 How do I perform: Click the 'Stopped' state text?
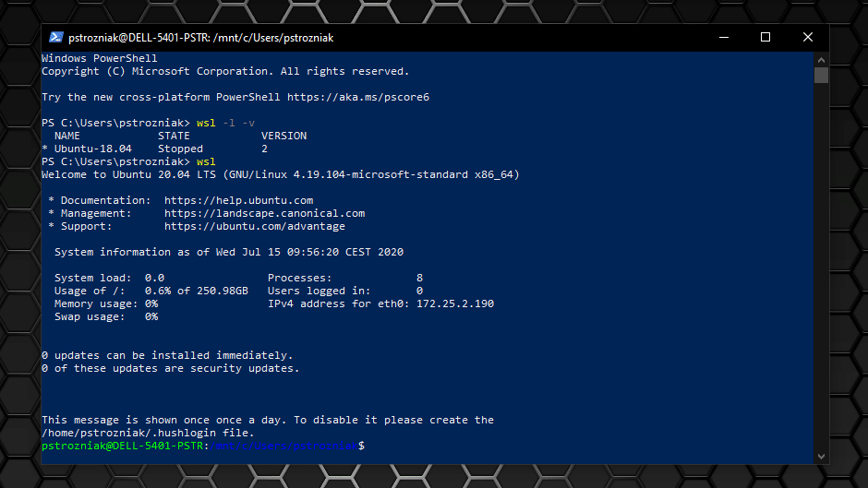(x=180, y=149)
